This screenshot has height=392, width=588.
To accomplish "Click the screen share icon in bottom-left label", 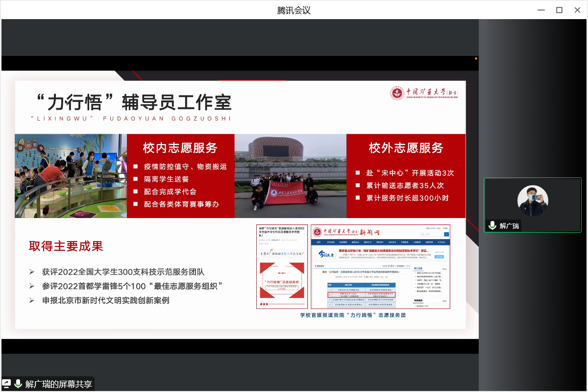I will [7, 384].
